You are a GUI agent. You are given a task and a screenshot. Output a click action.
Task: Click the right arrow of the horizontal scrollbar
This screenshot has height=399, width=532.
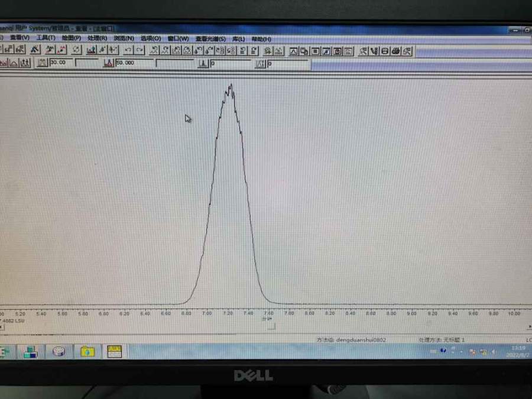528,327
